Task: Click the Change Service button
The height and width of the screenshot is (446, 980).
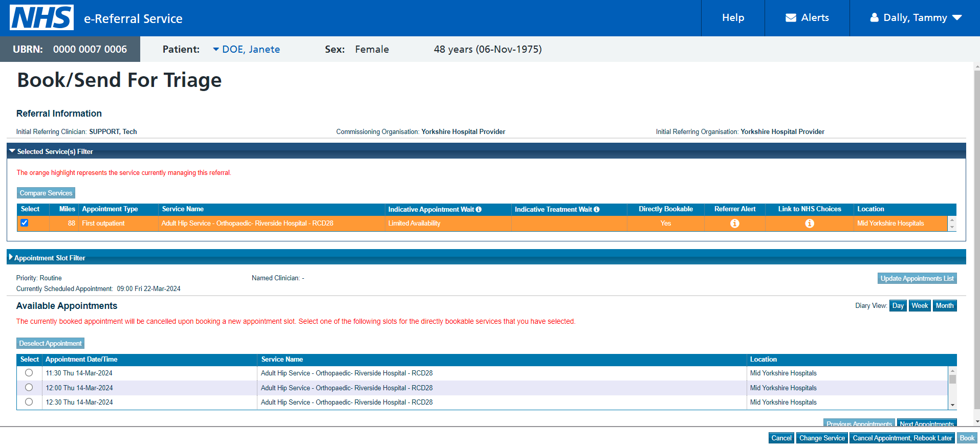Action: [x=822, y=438]
